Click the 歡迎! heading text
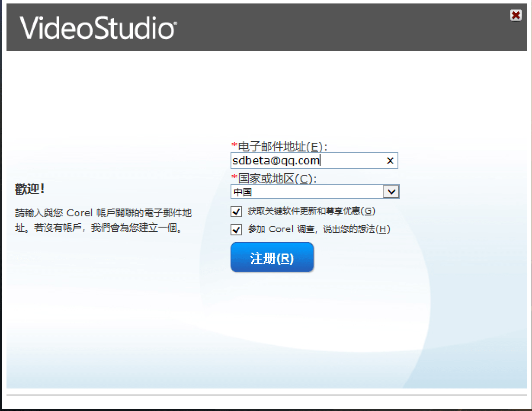Viewport: 532px width, 411px height. [x=29, y=189]
